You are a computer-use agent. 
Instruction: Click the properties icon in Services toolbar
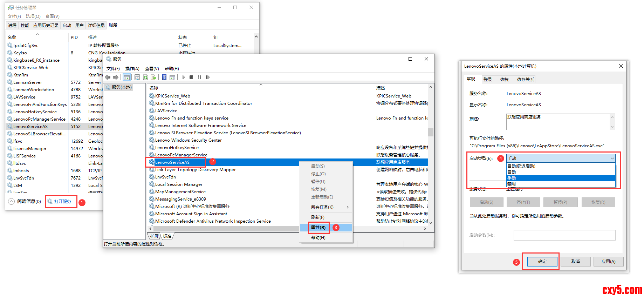coord(137,77)
